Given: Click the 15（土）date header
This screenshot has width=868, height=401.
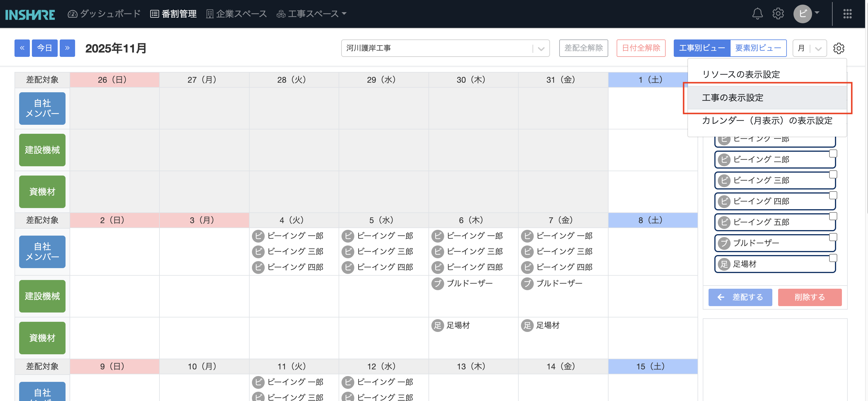Looking at the screenshot, I should pos(653,366).
